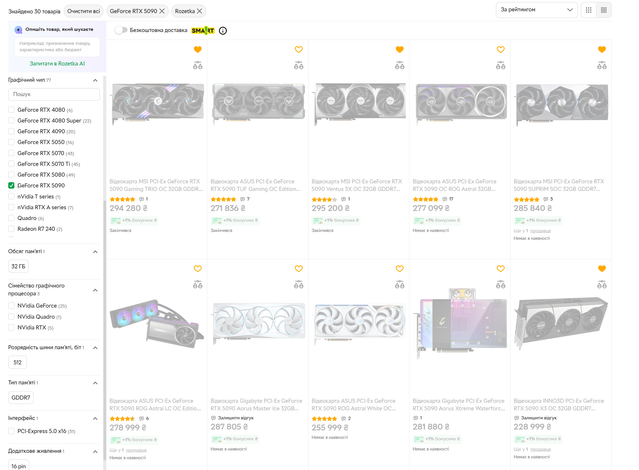Click compare scales on ASUS TUF Gaming card
The width and height of the screenshot is (639, 470).
[x=299, y=66]
